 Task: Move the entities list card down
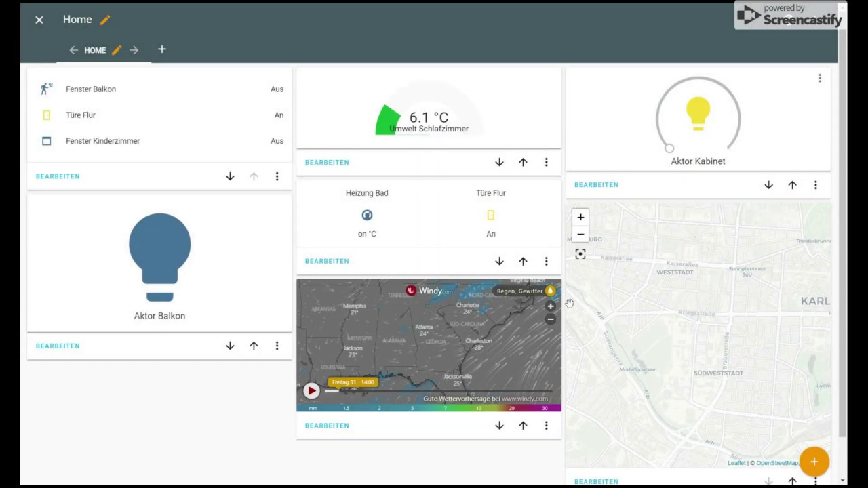tap(230, 176)
